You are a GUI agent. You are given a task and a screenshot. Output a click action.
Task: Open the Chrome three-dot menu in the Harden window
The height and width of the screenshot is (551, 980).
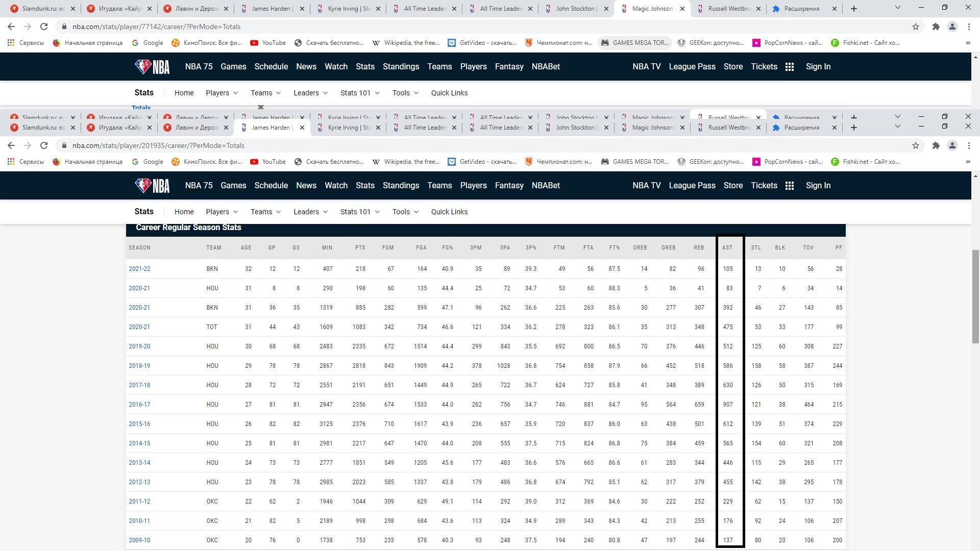click(x=969, y=145)
